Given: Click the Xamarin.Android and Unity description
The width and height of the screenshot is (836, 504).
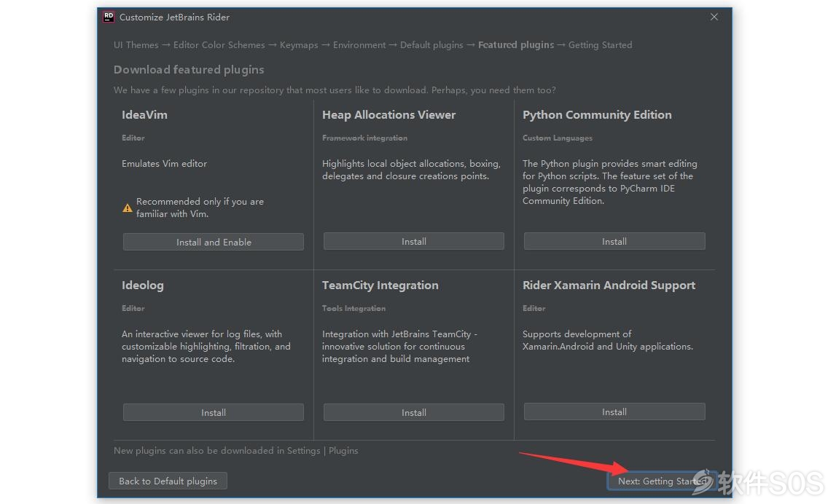Looking at the screenshot, I should [608, 340].
